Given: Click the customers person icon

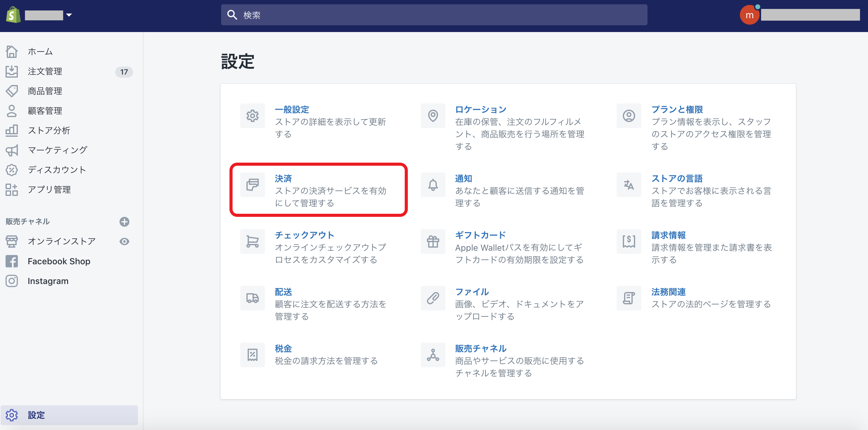Looking at the screenshot, I should click(x=12, y=111).
